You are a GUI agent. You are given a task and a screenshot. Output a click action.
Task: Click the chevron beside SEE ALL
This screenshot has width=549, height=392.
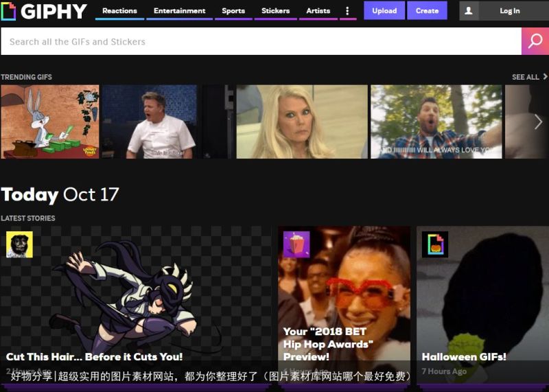545,76
